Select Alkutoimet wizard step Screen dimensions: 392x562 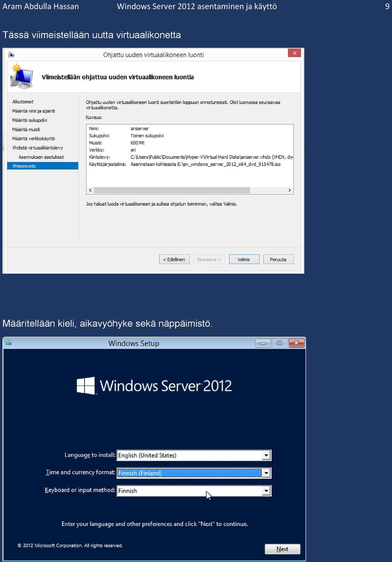[x=23, y=102]
